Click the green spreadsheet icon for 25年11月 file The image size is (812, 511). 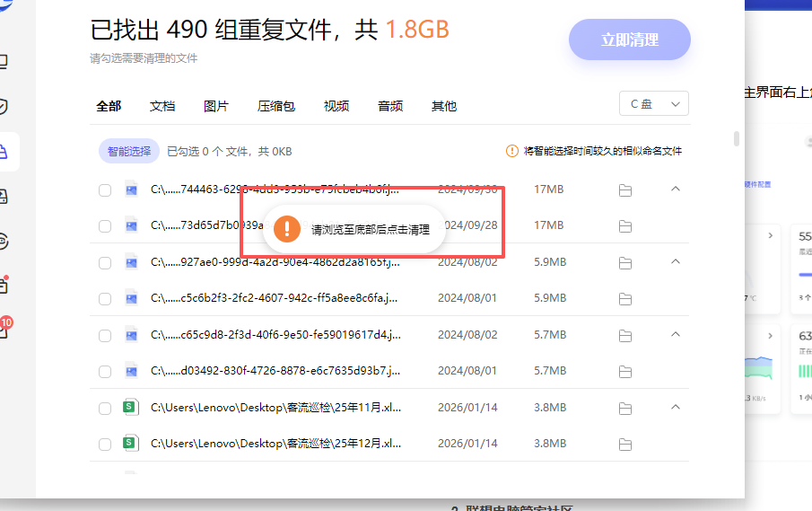[131, 408]
